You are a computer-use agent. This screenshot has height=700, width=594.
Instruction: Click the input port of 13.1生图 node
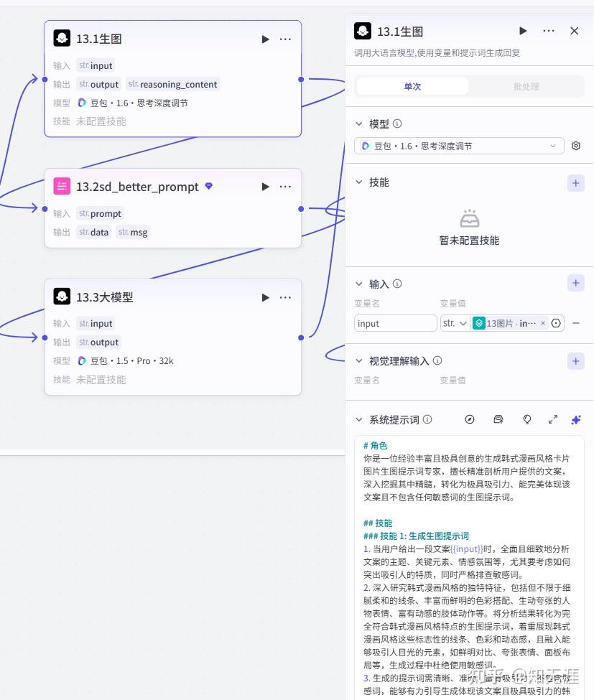(x=45, y=80)
